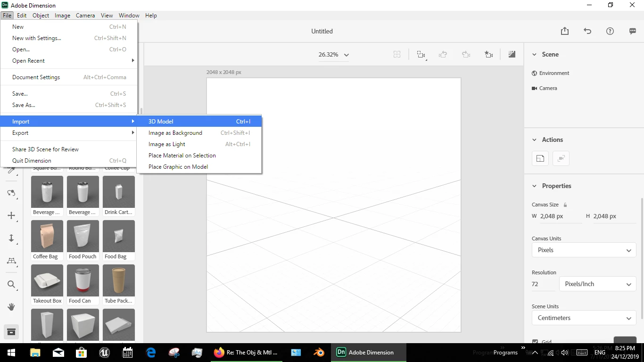Image resolution: width=644 pixels, height=362 pixels.
Task: Collapse the Properties panel section
Action: (x=534, y=186)
